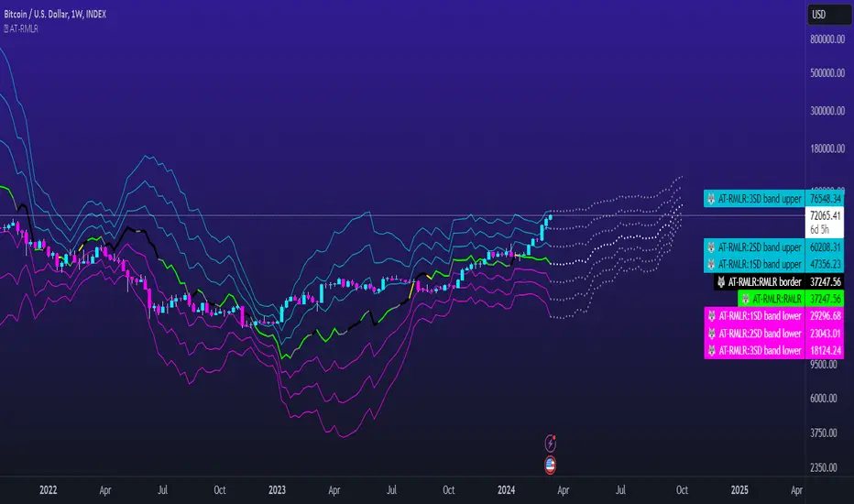854x504 pixels.
Task: Click the 6000.00 price axis label
Action: (x=824, y=399)
